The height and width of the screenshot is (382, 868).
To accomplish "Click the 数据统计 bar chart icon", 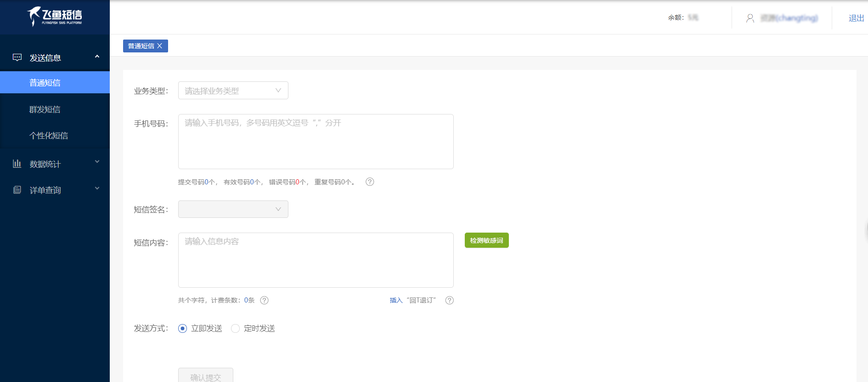I will [17, 164].
